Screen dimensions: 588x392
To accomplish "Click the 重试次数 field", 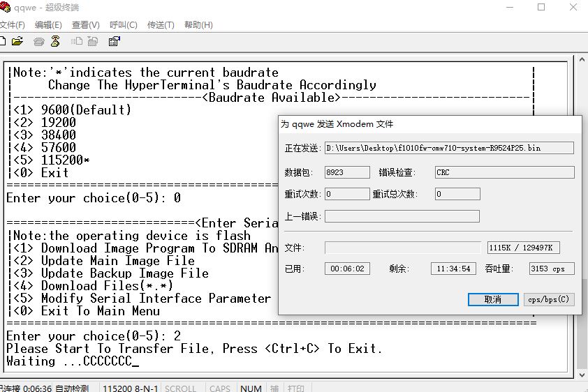I will click(x=347, y=194).
